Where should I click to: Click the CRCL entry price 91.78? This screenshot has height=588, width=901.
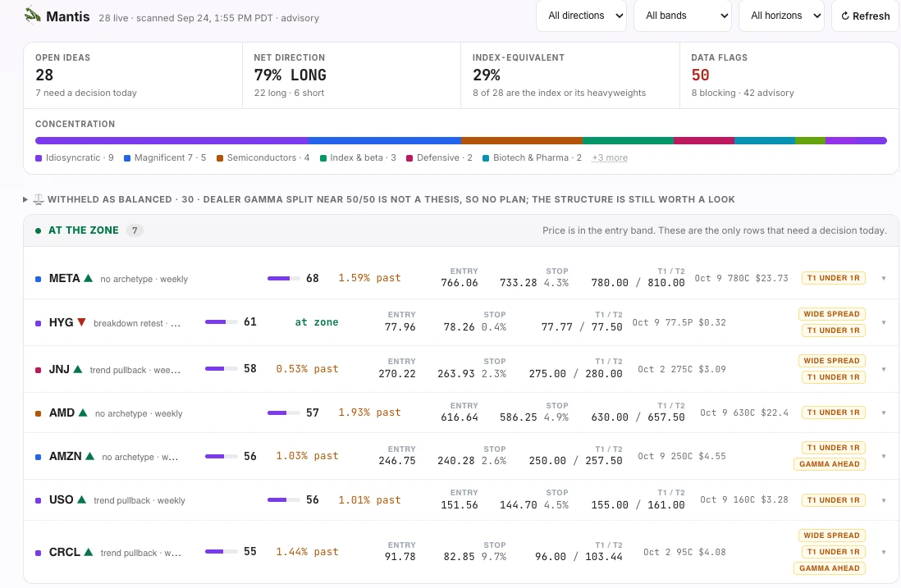pos(400,557)
